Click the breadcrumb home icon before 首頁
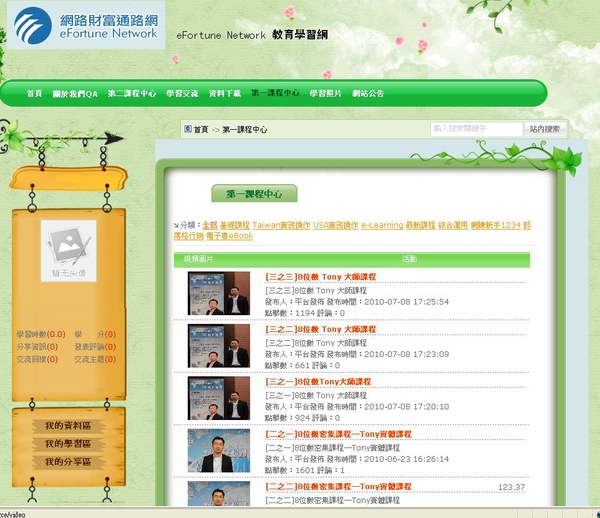Viewport: 600px width, 518px height. point(188,129)
